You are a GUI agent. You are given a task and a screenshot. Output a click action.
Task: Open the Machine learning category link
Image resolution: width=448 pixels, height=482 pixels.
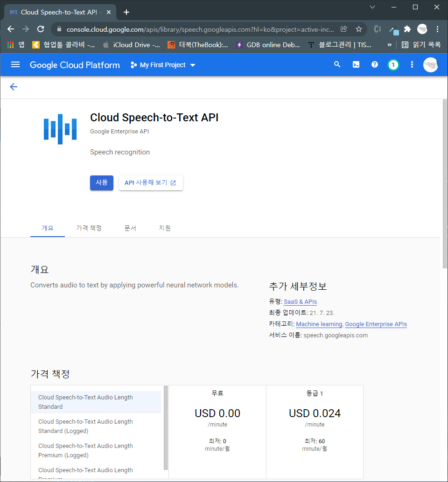coord(319,324)
